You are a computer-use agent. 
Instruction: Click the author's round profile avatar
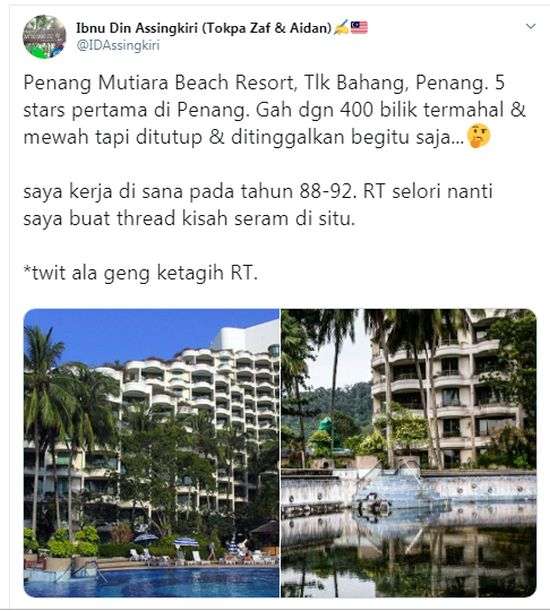pyautogui.click(x=44, y=37)
